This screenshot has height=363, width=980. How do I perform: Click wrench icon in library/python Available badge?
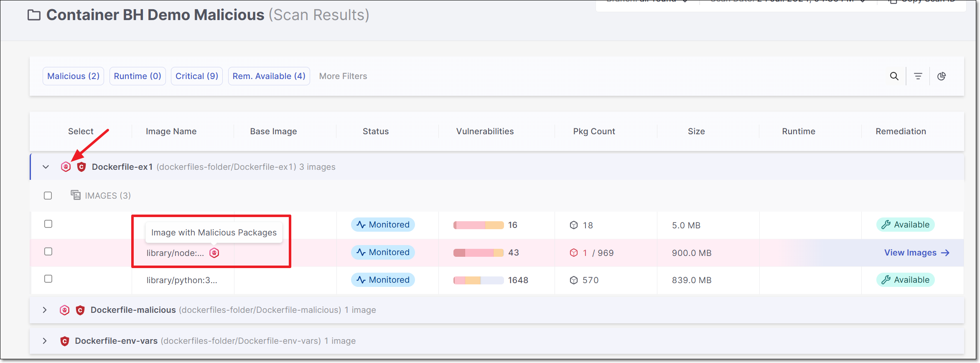tap(886, 280)
